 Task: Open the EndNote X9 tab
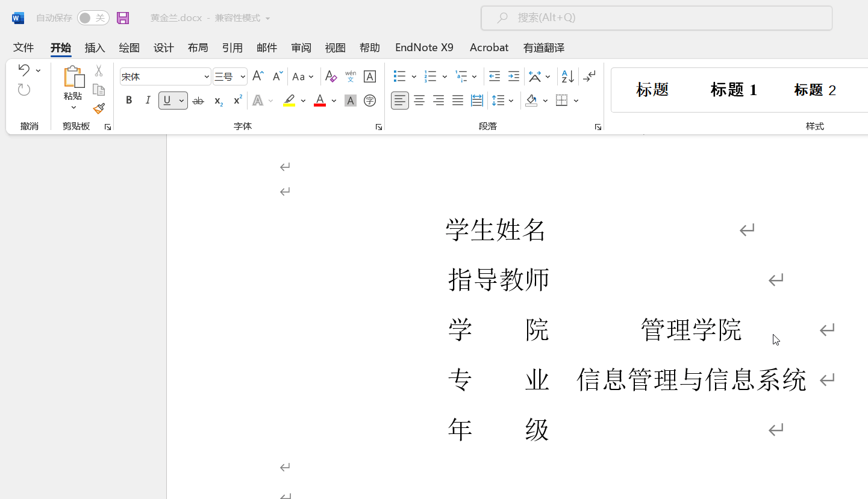click(425, 47)
